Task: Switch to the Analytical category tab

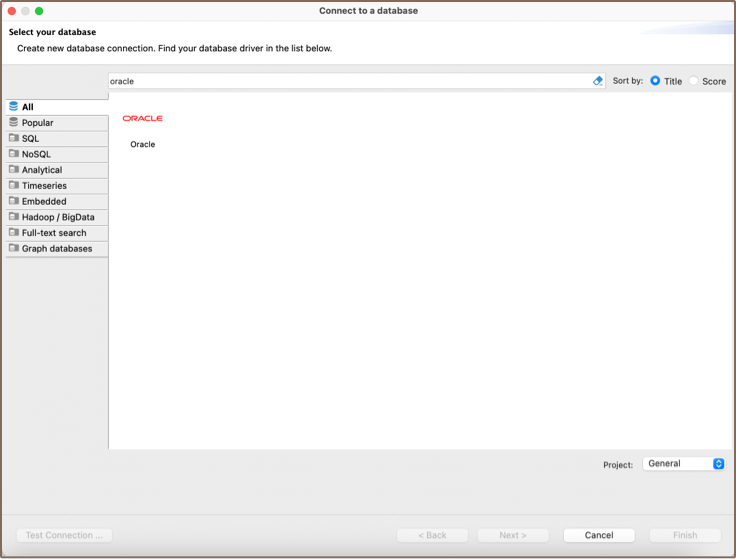Action: (57, 170)
